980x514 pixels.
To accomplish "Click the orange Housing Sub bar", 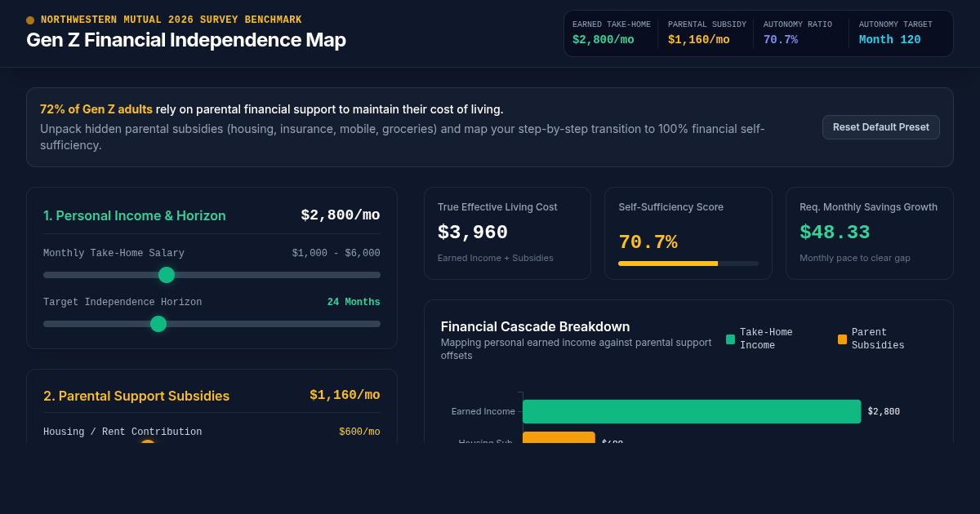I will (x=559, y=437).
